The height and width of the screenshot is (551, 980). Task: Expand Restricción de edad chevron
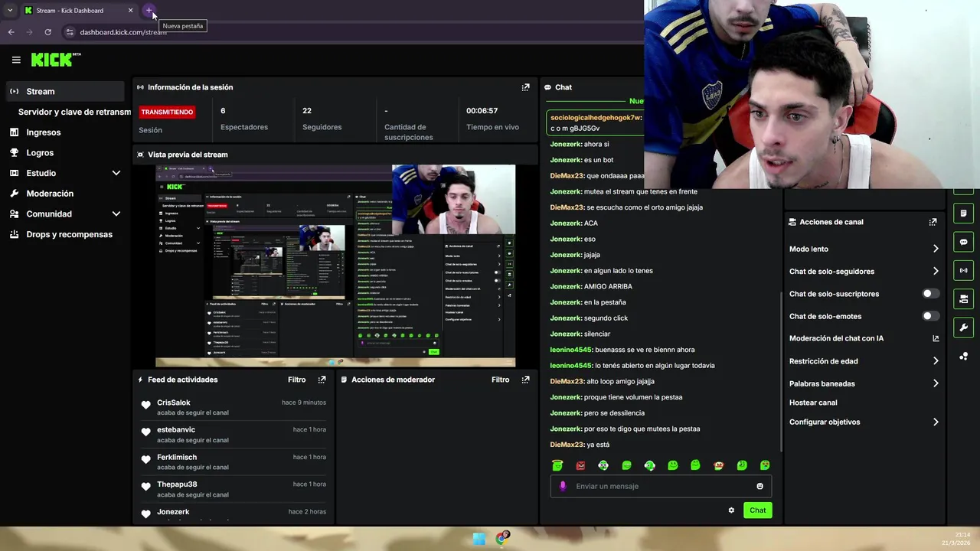pyautogui.click(x=936, y=361)
